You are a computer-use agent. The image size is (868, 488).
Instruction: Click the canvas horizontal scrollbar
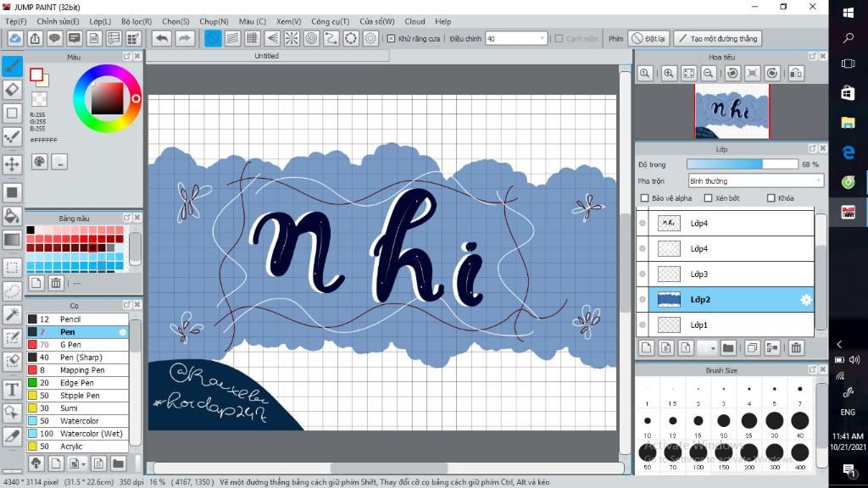point(388,468)
